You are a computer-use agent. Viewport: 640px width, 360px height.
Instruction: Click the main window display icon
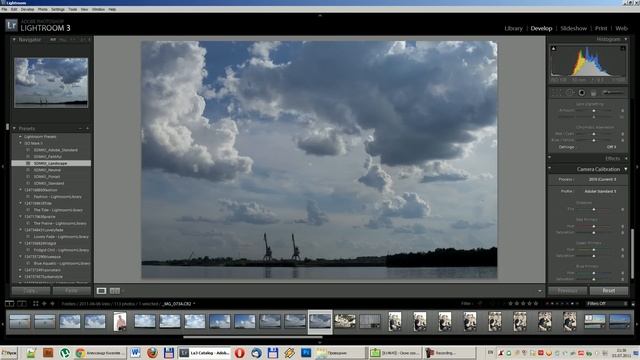coord(10,303)
